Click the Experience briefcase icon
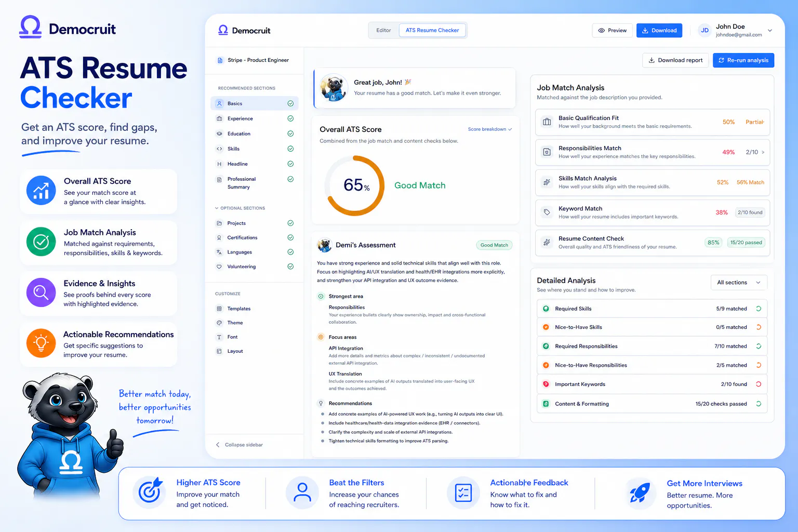The width and height of the screenshot is (798, 532). [x=219, y=118]
